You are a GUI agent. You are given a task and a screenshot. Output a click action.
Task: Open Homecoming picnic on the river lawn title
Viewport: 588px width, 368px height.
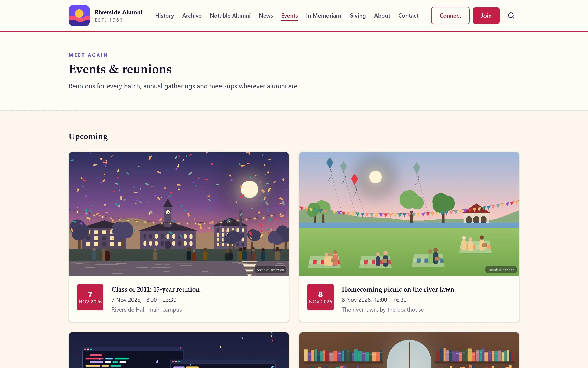(398, 289)
